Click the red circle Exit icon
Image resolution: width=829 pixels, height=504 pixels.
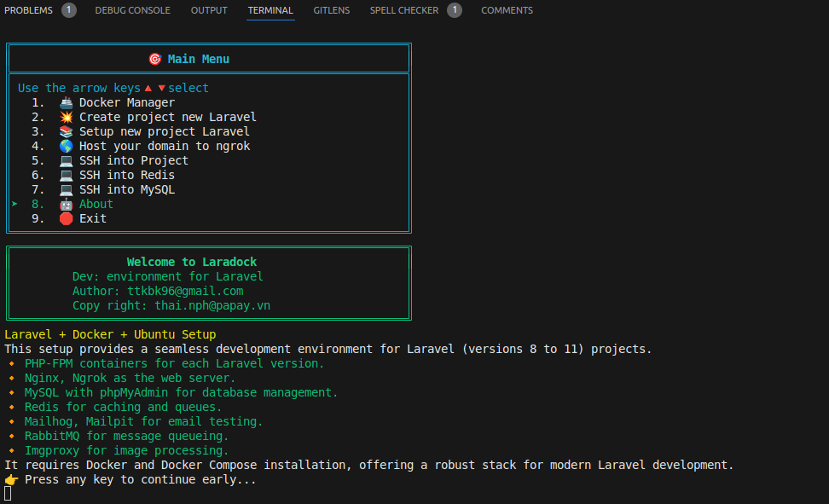(x=66, y=218)
